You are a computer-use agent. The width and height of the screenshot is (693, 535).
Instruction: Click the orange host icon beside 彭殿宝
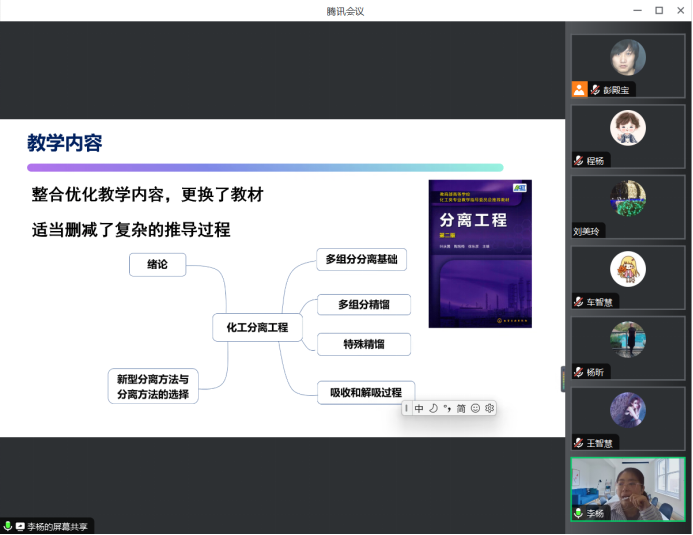tap(579, 89)
